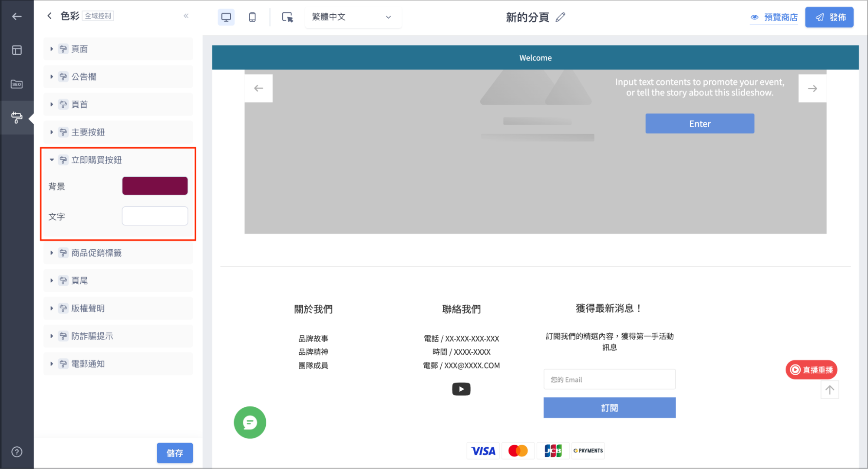Collapse the side panel with double chevron
The image size is (868, 469).
[186, 16]
